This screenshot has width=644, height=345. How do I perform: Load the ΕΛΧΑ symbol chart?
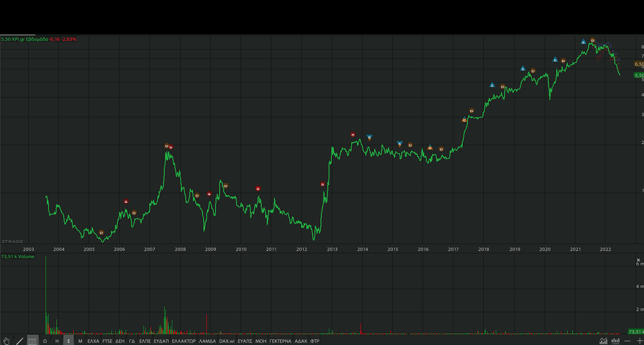[x=93, y=341]
